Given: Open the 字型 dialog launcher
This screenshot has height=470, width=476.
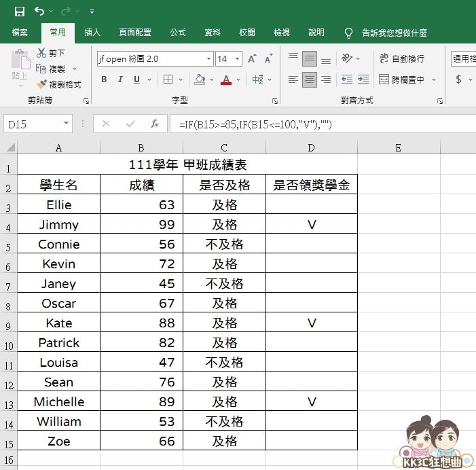Looking at the screenshot, I should [x=275, y=101].
